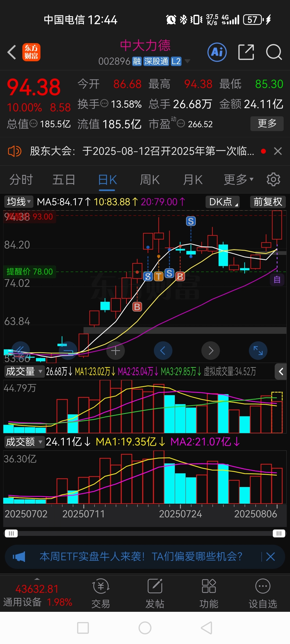The width and height of the screenshot is (290, 644).
Task: Tap the 提醒价 93.00 alert label
Action: pos(30,217)
